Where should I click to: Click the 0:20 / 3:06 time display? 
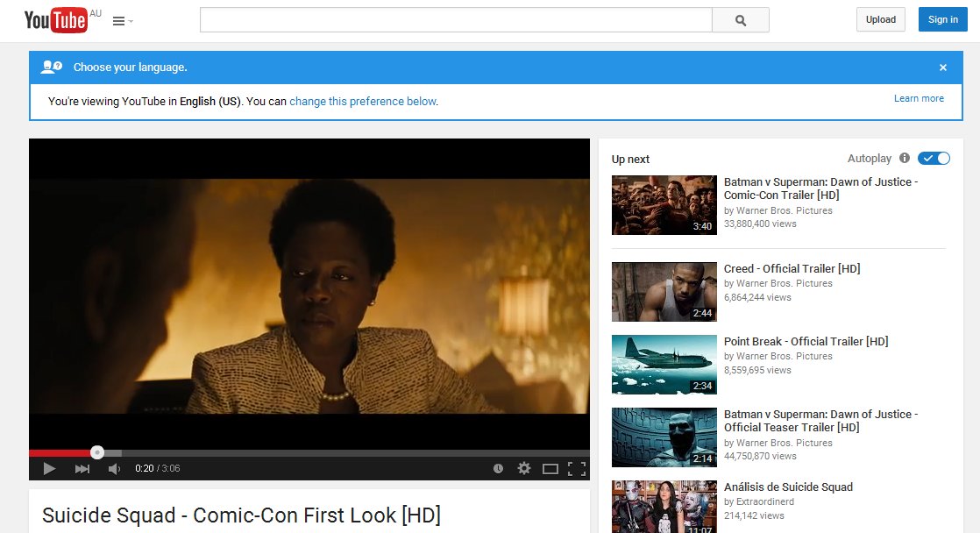[x=158, y=469]
